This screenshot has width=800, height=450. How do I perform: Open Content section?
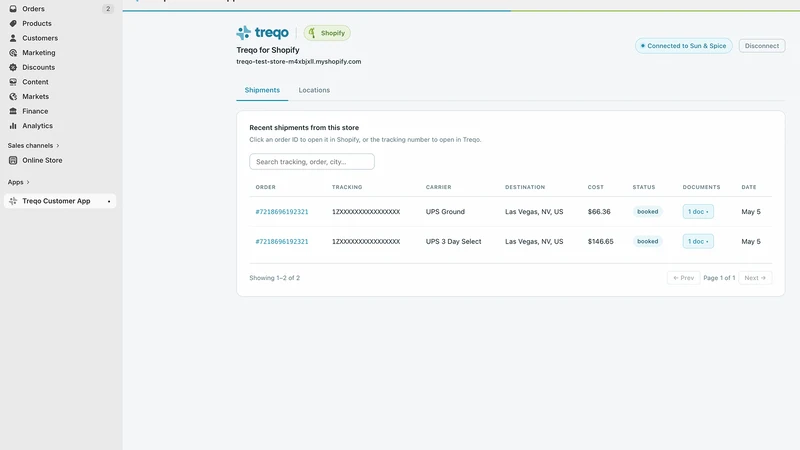pos(35,82)
